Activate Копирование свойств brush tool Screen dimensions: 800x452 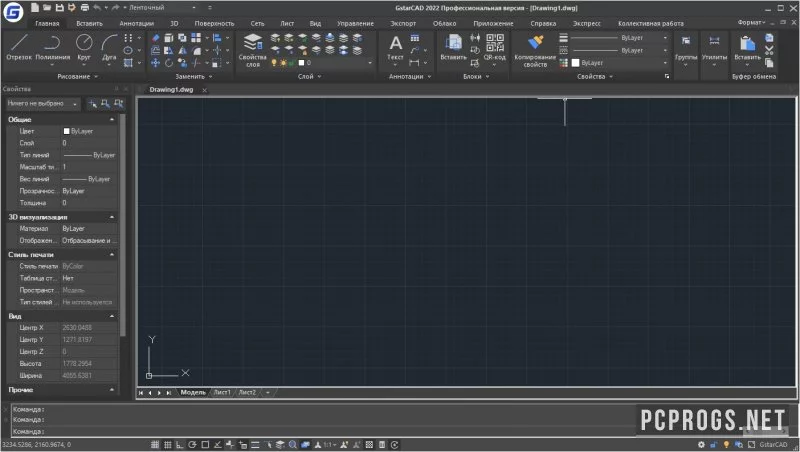[535, 50]
